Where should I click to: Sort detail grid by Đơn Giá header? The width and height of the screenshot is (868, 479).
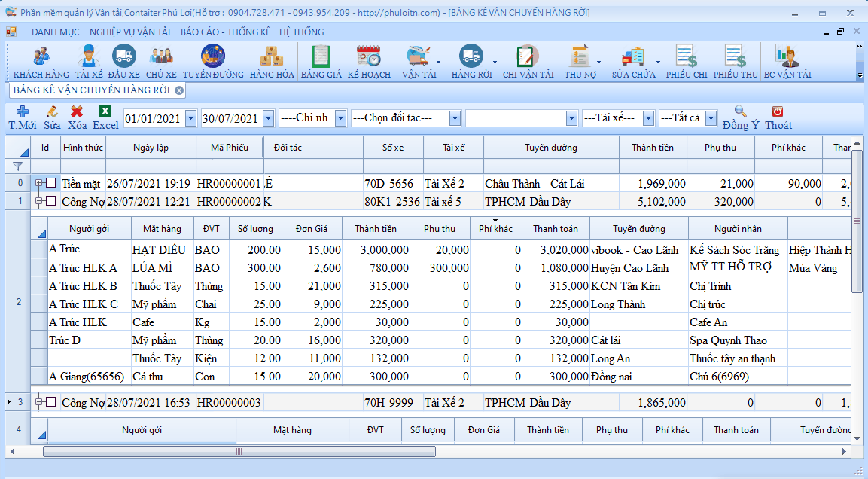click(312, 229)
